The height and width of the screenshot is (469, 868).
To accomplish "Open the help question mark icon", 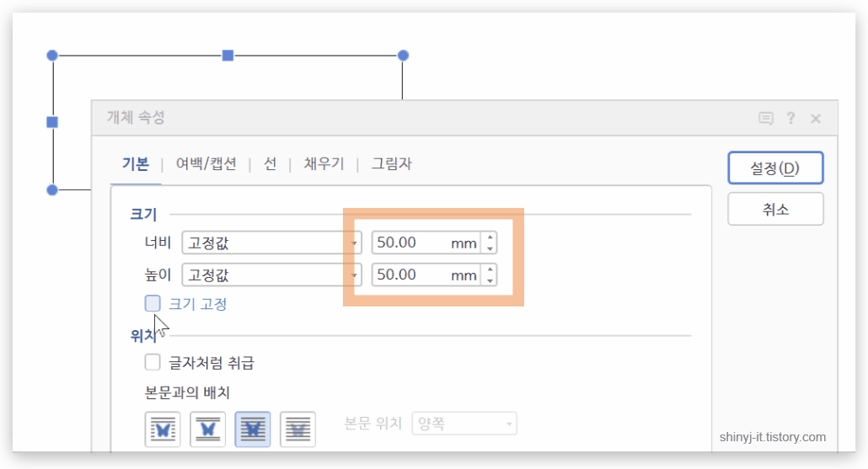I will tap(790, 119).
